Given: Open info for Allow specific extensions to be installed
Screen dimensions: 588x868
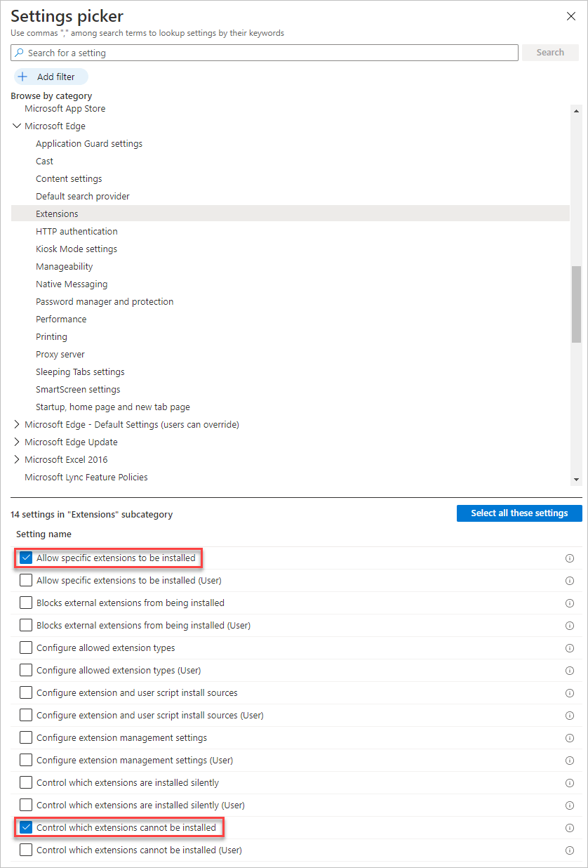Looking at the screenshot, I should 570,558.
